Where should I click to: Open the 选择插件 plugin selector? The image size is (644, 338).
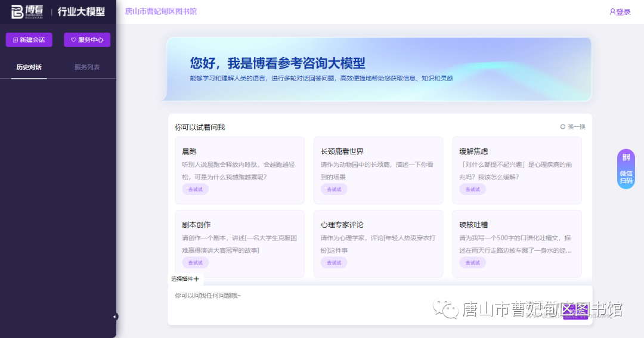coord(185,279)
